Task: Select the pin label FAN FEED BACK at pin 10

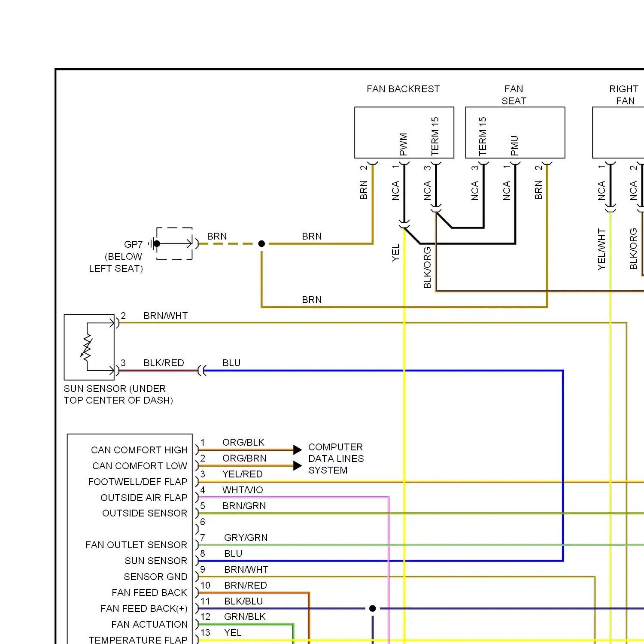Action: click(149, 592)
